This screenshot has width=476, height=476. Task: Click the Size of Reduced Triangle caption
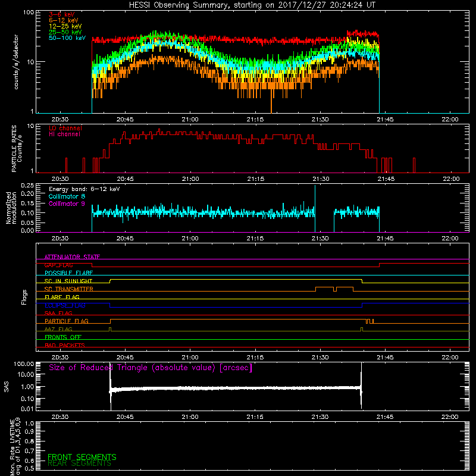click(x=151, y=368)
